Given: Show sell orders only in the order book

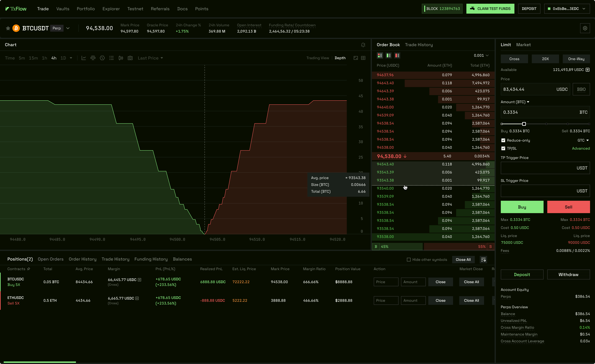Looking at the screenshot, I should 397,55.
